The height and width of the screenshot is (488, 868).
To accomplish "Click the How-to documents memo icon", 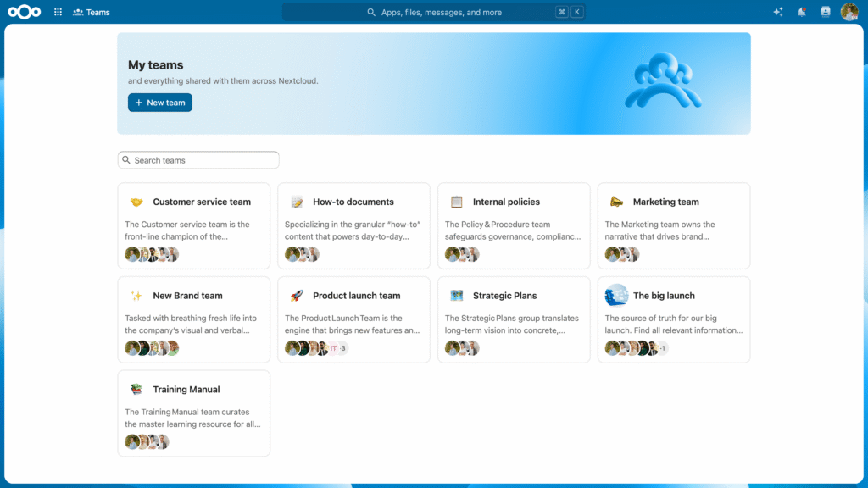I will (x=297, y=202).
